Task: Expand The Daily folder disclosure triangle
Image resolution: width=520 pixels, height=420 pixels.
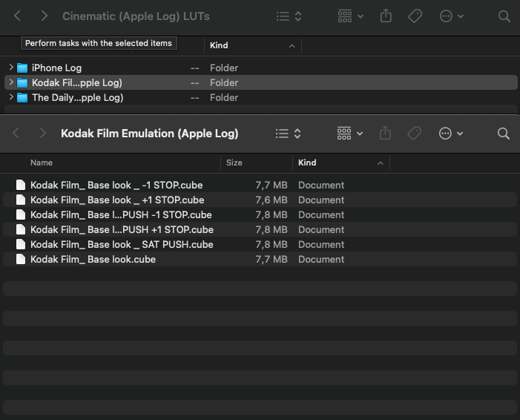Action: point(11,97)
